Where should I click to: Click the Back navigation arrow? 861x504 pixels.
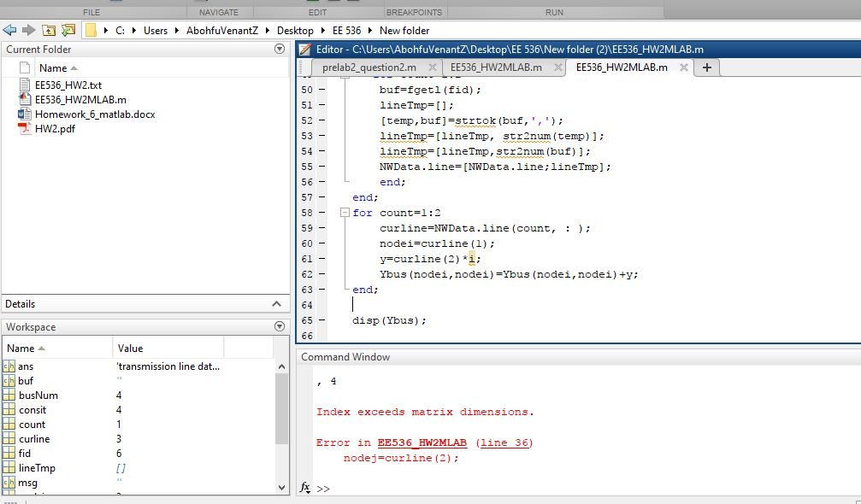click(x=9, y=30)
